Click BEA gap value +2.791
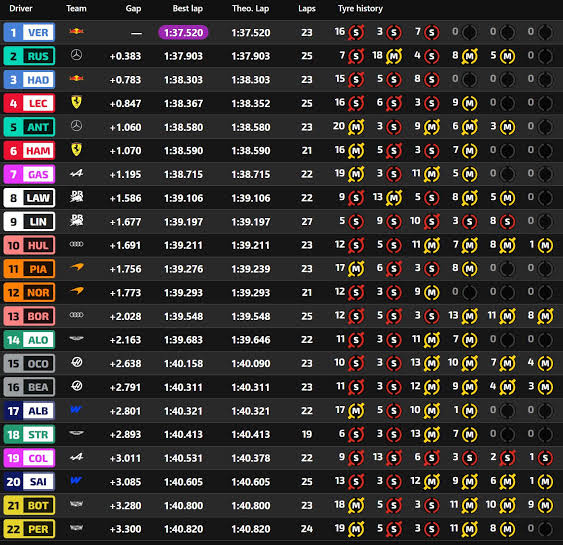Image resolution: width=563 pixels, height=545 pixels. [125, 387]
